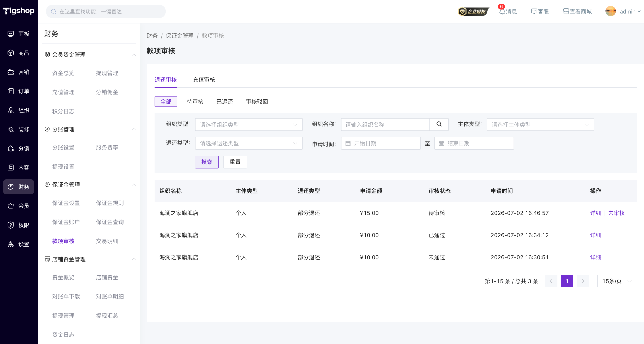Click the 权限 shield icon in sidebar
The height and width of the screenshot is (344, 644).
click(10, 225)
